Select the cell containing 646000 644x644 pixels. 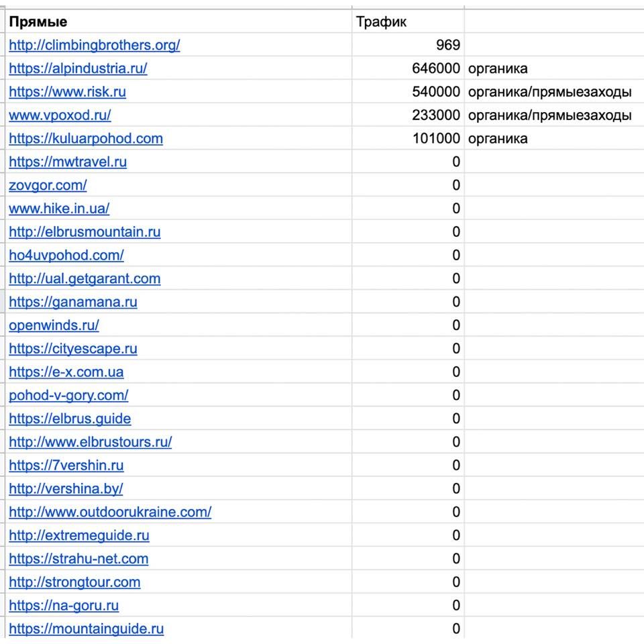coord(408,68)
